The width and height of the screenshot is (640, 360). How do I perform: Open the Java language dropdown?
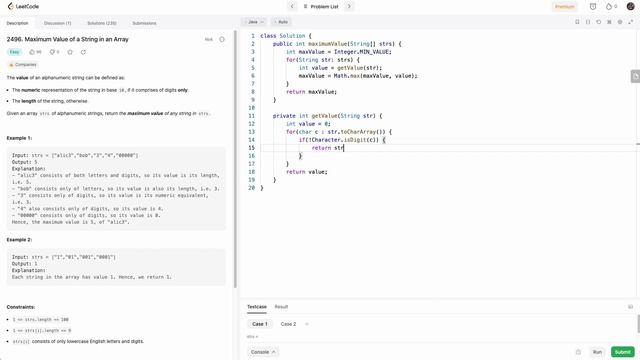pos(254,22)
